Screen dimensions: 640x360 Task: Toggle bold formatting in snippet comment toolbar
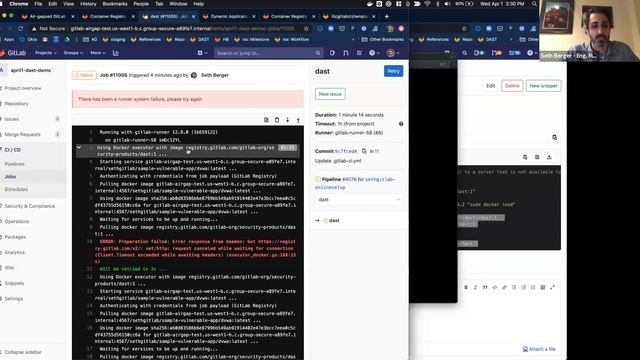pos(466,287)
